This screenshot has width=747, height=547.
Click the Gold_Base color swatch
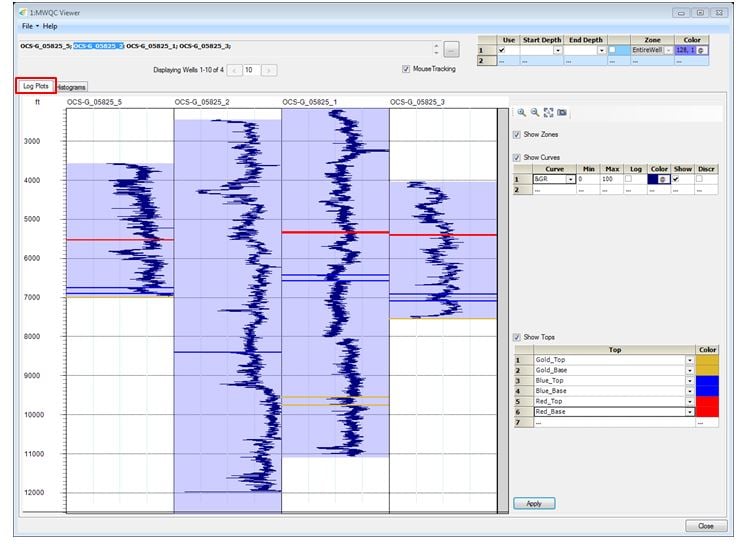[x=707, y=371]
